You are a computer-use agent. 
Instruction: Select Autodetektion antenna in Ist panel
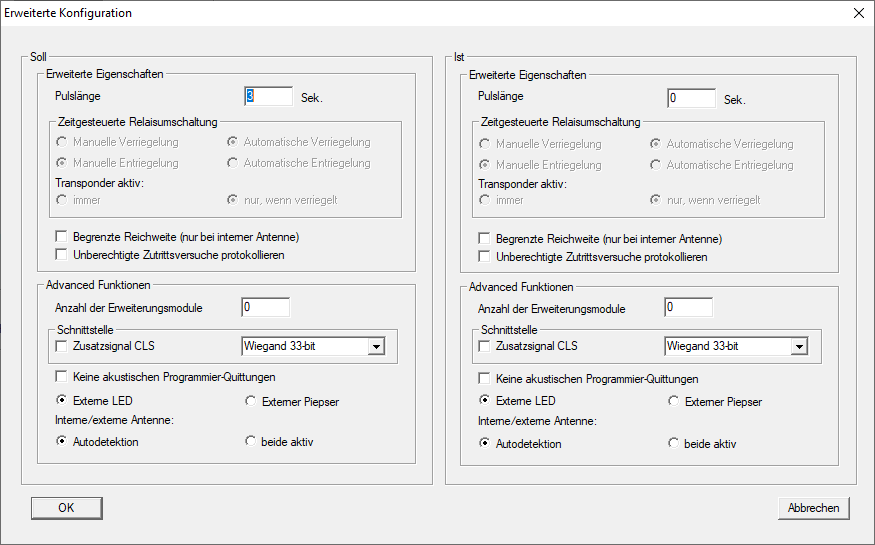486,444
